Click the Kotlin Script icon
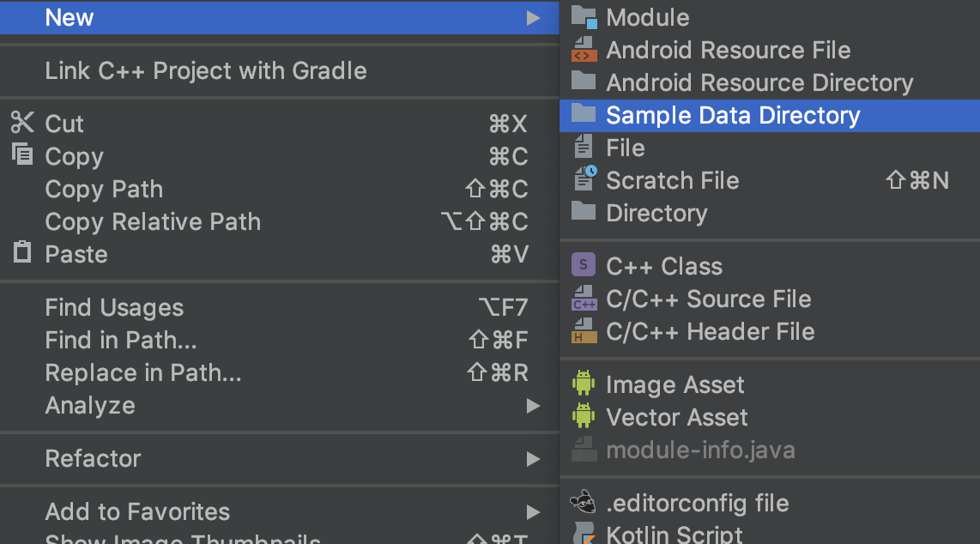The height and width of the screenshot is (544, 980). click(584, 534)
